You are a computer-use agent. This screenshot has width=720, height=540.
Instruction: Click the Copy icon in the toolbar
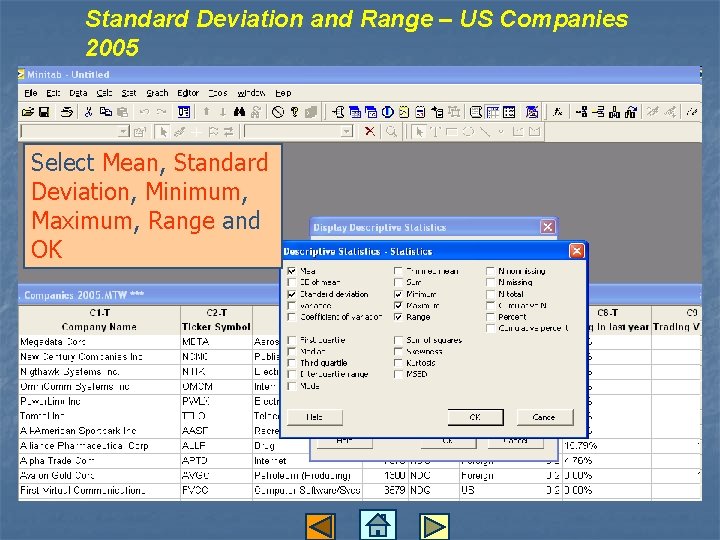[106, 112]
